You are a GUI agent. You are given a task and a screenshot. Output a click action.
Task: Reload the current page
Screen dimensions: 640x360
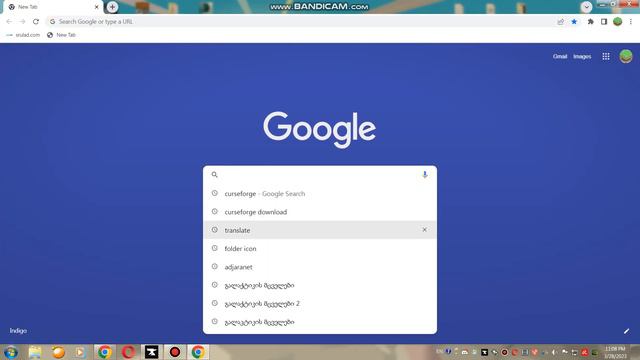click(36, 22)
